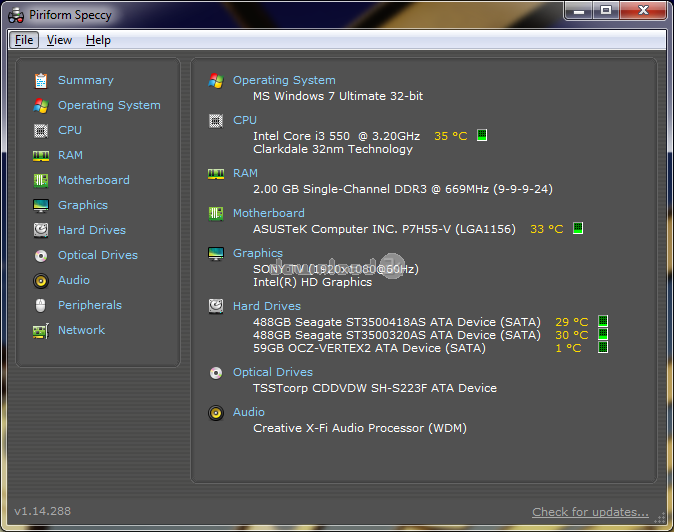Click the Motherboard icon in summary panel
Viewport: 674px width, 532px height.
[x=216, y=214]
